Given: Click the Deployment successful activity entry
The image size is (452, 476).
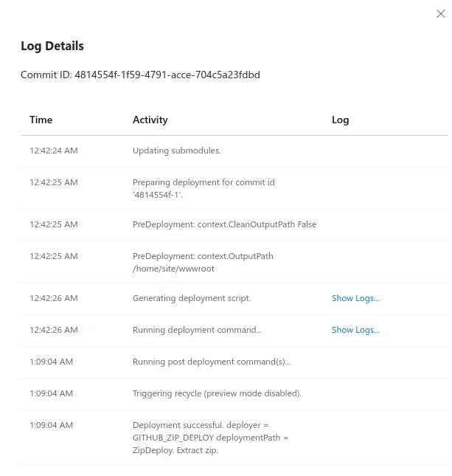Looking at the screenshot, I should 210,438.
